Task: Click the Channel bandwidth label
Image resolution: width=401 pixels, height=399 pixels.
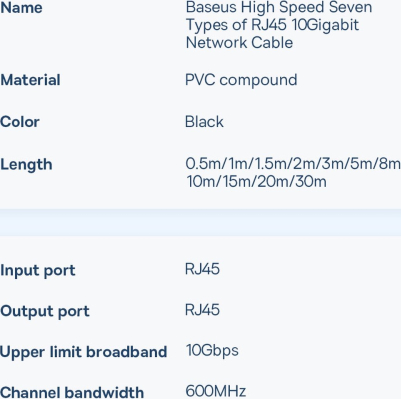Action: coord(72,392)
